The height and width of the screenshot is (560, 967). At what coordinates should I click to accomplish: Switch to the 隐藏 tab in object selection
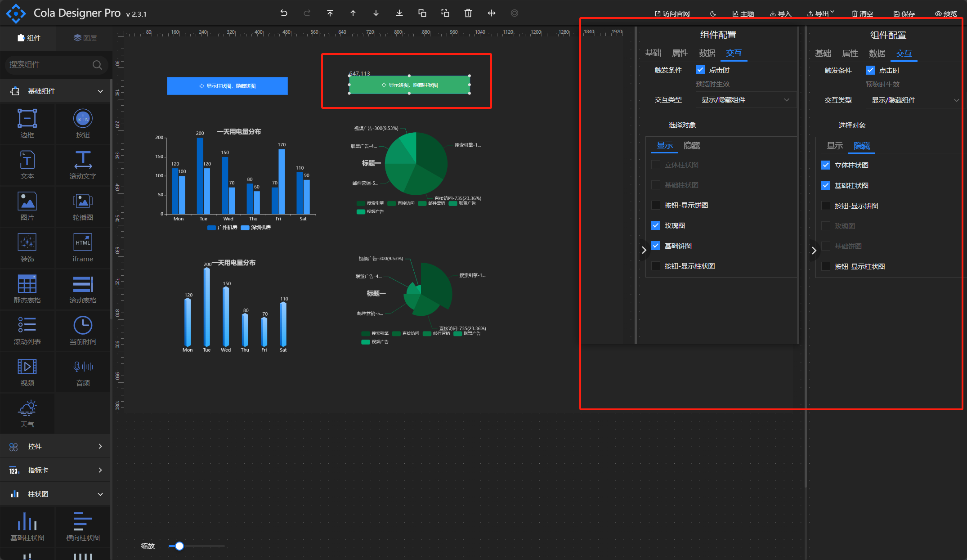[x=692, y=146]
